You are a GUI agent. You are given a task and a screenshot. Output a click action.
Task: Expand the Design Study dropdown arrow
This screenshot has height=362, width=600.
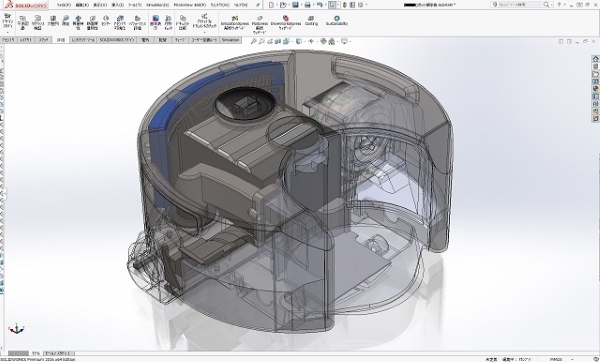[7, 32]
